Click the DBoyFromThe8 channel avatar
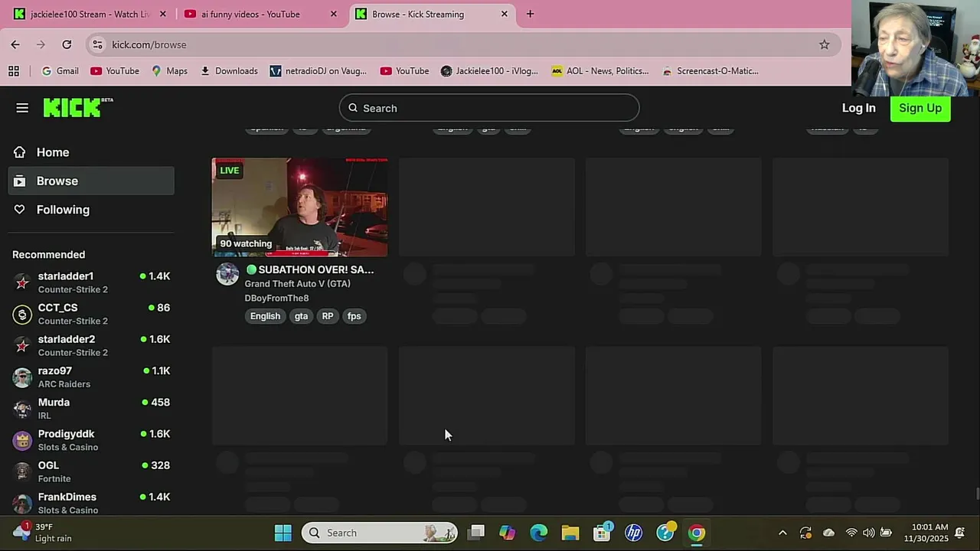Image resolution: width=980 pixels, height=551 pixels. click(227, 274)
